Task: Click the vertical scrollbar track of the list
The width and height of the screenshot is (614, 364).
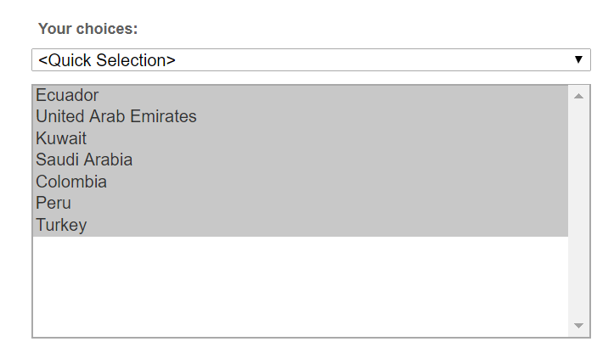Action: point(578,212)
